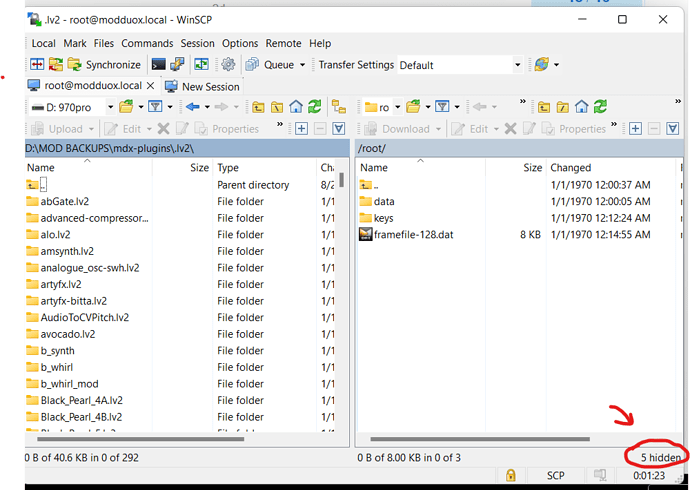Click the local Open Directory folder icon
The width and height of the screenshot is (690, 490).
pos(126,106)
